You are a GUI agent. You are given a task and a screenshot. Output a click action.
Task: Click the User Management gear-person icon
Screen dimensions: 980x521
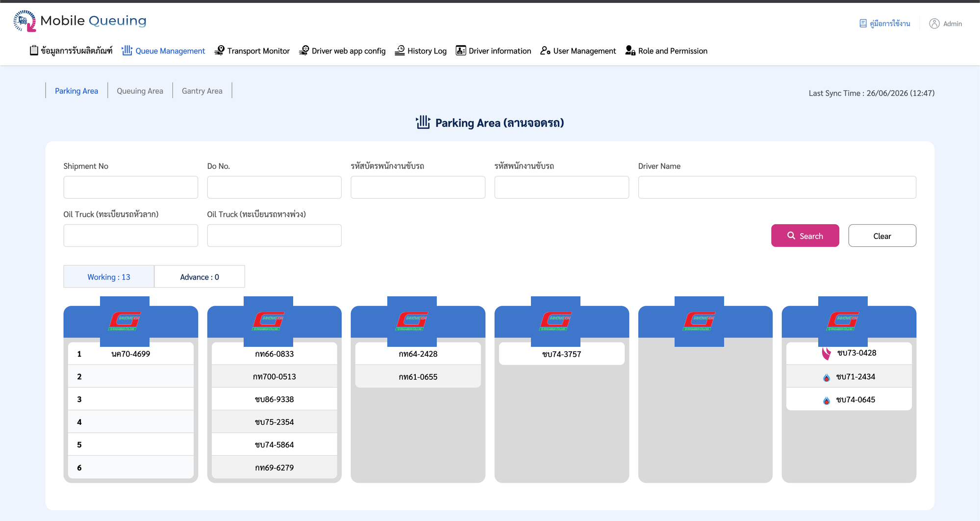(545, 51)
